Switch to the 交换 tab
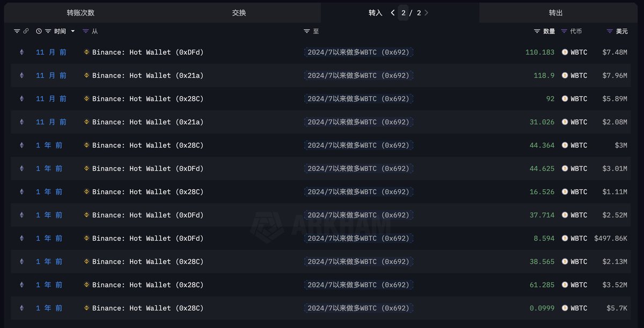644x328 pixels. 239,13
